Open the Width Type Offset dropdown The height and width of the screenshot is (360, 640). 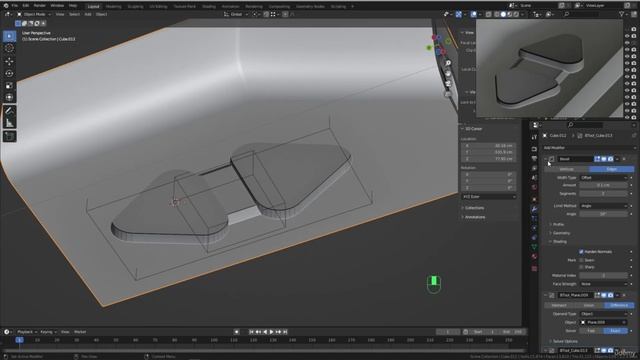604,178
